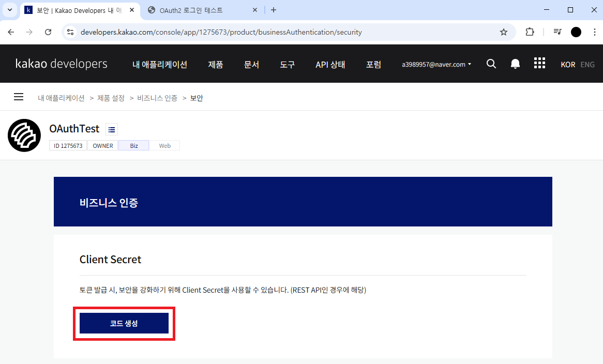Click 제품 설정 in the breadcrumb
The width and height of the screenshot is (603, 364).
tap(111, 98)
